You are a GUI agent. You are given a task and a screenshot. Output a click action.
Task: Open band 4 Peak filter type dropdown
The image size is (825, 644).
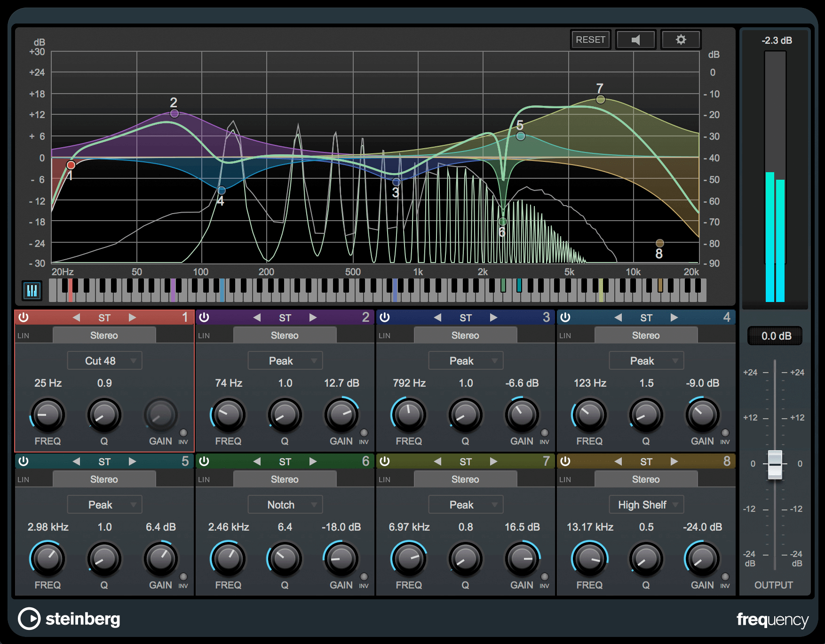pyautogui.click(x=646, y=361)
